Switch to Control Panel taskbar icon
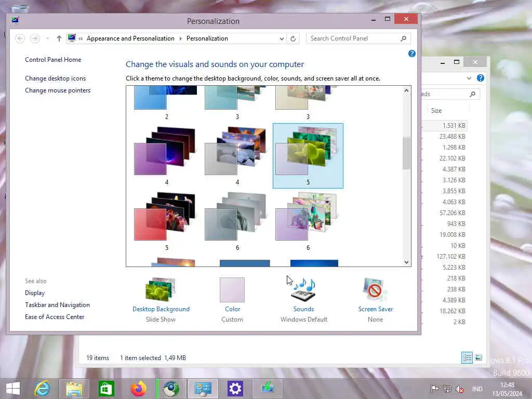This screenshot has height=399, width=532. 203,389
